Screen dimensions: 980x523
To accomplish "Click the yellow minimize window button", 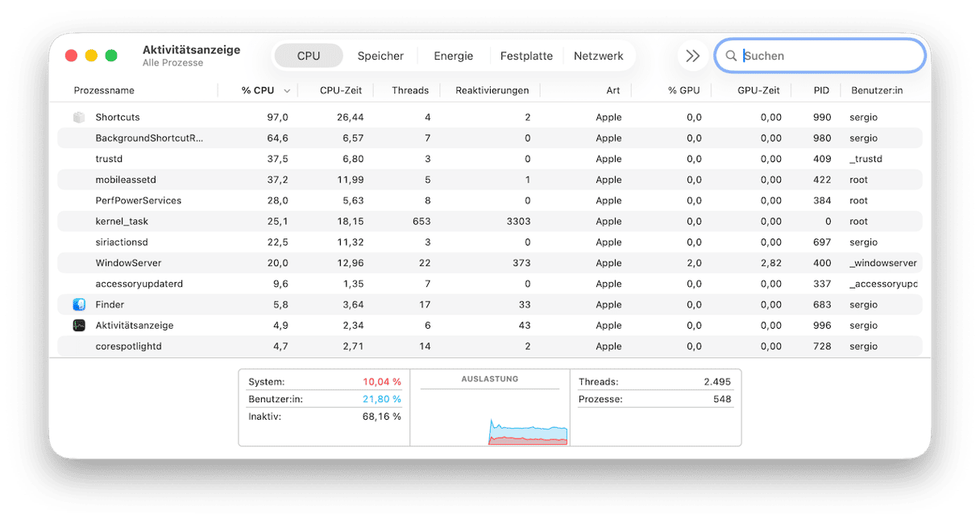I will 91,56.
